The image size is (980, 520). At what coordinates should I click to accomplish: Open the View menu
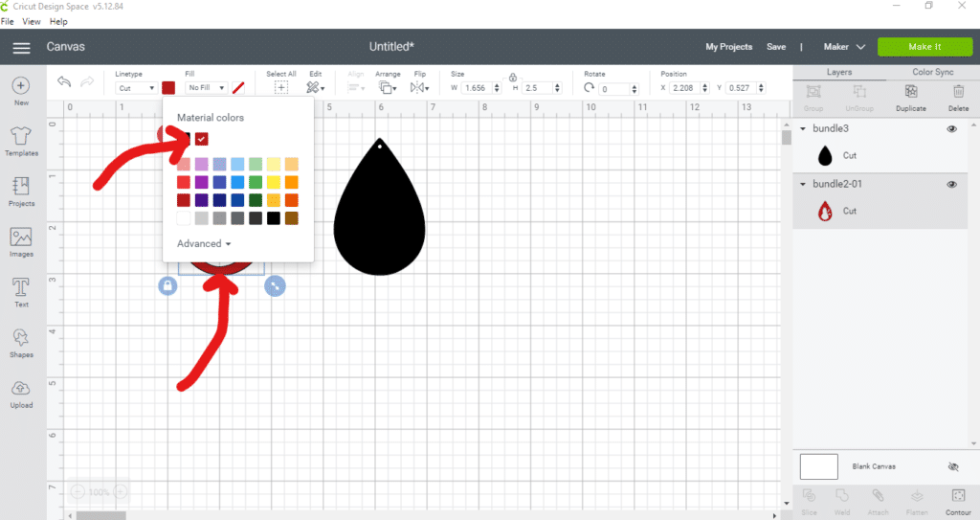coord(31,21)
